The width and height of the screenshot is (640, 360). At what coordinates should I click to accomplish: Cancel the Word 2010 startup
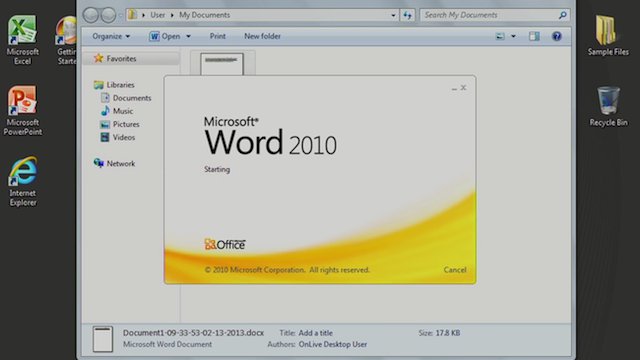pos(455,270)
